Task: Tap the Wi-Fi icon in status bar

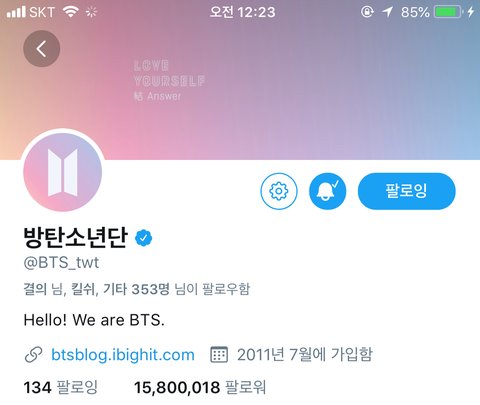Action: tap(71, 12)
